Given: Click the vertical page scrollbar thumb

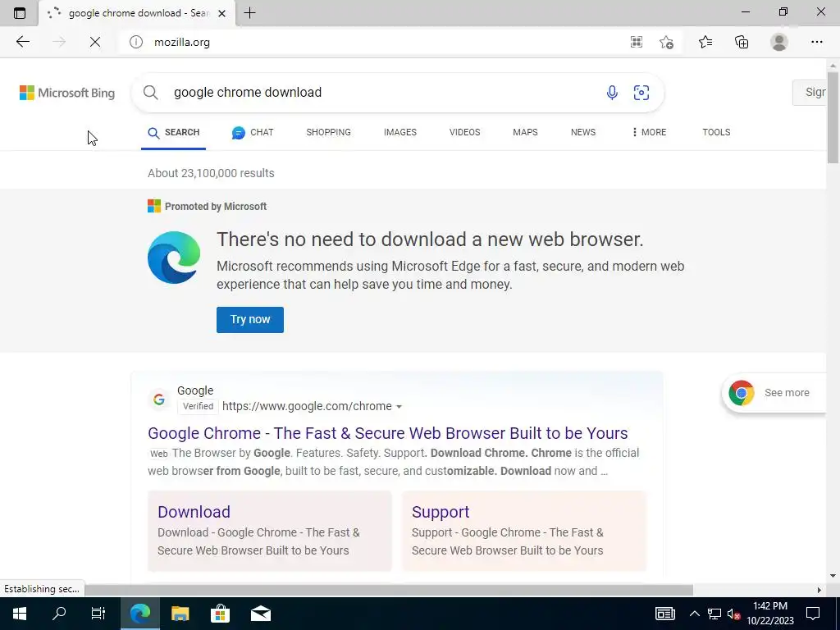Looking at the screenshot, I should tap(833, 117).
